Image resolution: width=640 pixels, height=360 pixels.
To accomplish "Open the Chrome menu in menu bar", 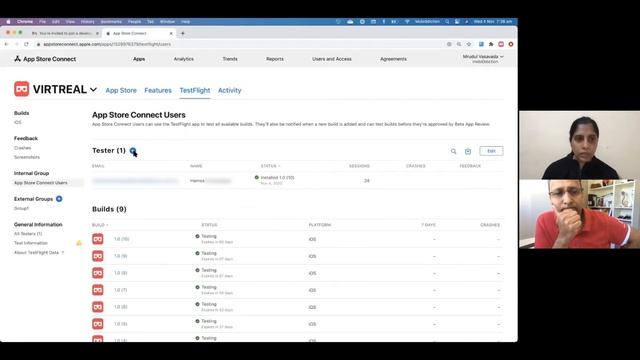I will [x=25, y=22].
